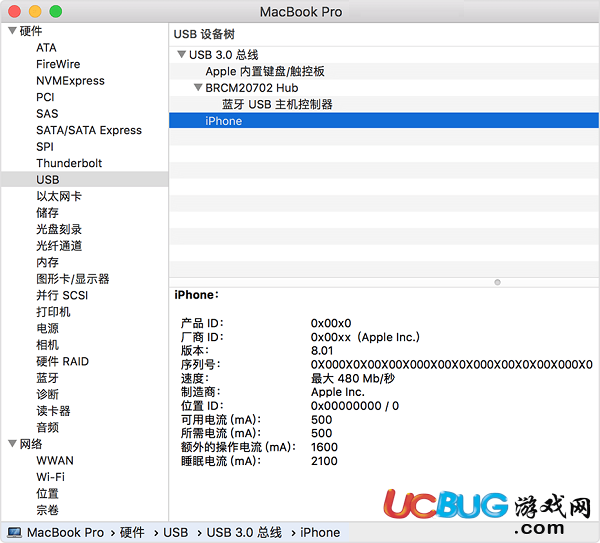Minimize the window with yellow button
Viewport: 600px width, 543px height.
tap(35, 11)
